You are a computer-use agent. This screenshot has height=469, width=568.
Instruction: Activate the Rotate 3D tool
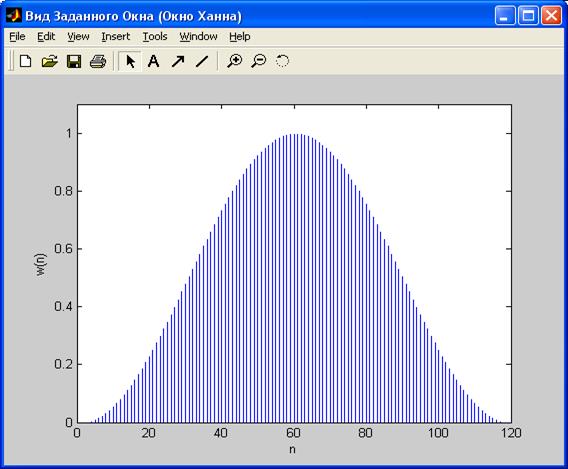click(x=282, y=61)
